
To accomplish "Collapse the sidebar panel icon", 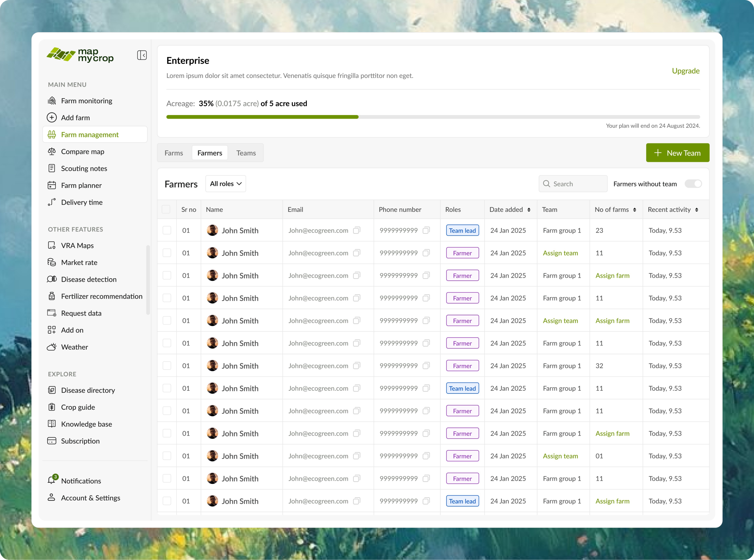I will [x=142, y=55].
